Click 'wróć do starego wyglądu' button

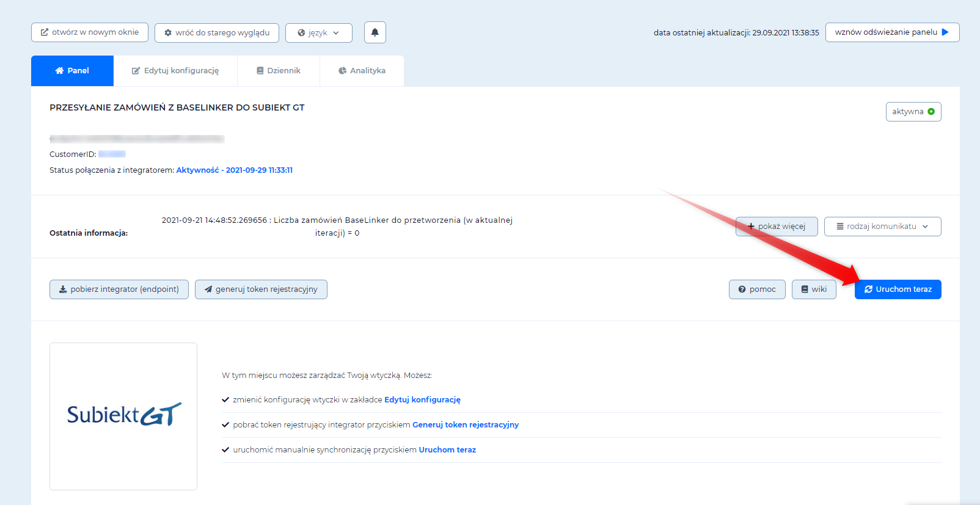tap(217, 33)
